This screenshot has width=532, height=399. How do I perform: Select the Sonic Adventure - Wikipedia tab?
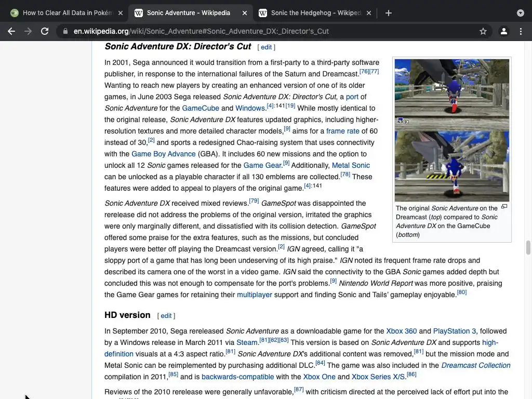click(x=189, y=13)
